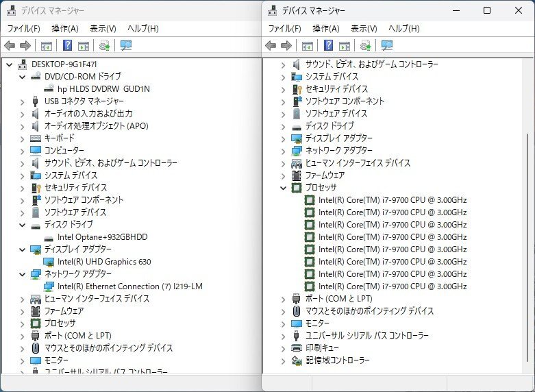
Task: Click the first i7-9700 processor chip icon
Action: (x=310, y=200)
